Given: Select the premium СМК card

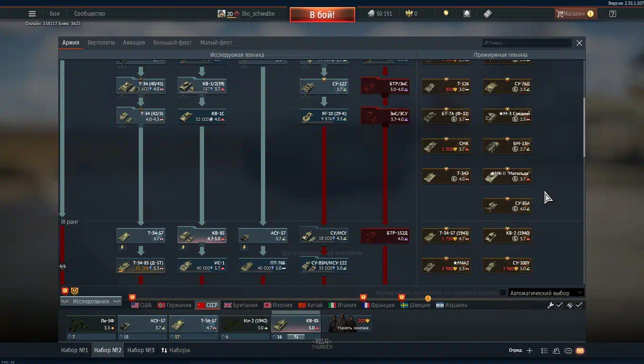Looking at the screenshot, I should (446, 146).
